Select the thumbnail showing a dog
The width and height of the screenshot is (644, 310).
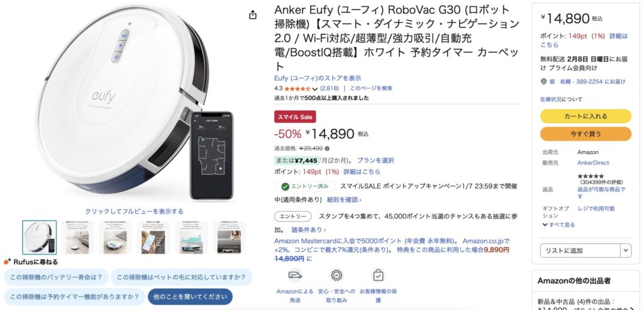(229, 237)
